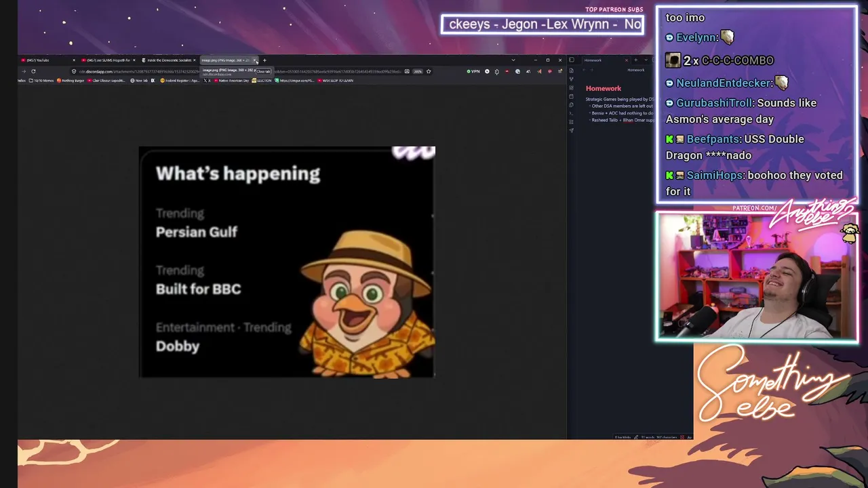Click the paper plane icon in Obsidian ribbon
The width and height of the screenshot is (868, 488).
[571, 130]
